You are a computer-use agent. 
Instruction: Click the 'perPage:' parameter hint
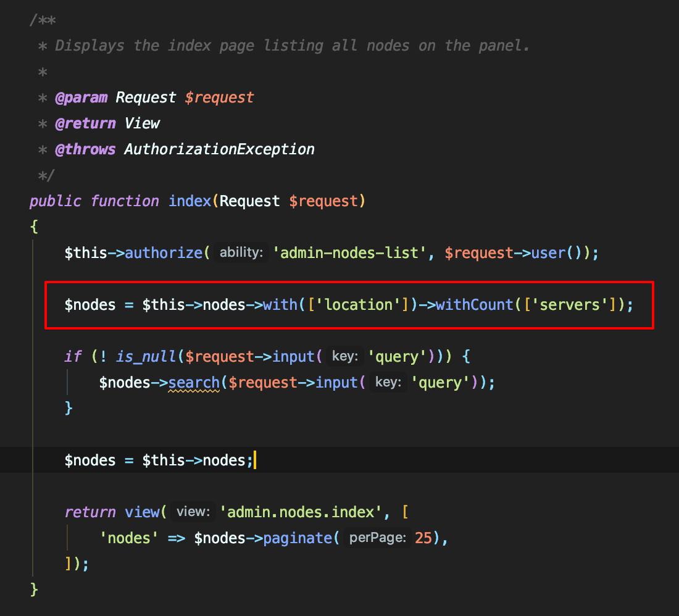pos(377,538)
